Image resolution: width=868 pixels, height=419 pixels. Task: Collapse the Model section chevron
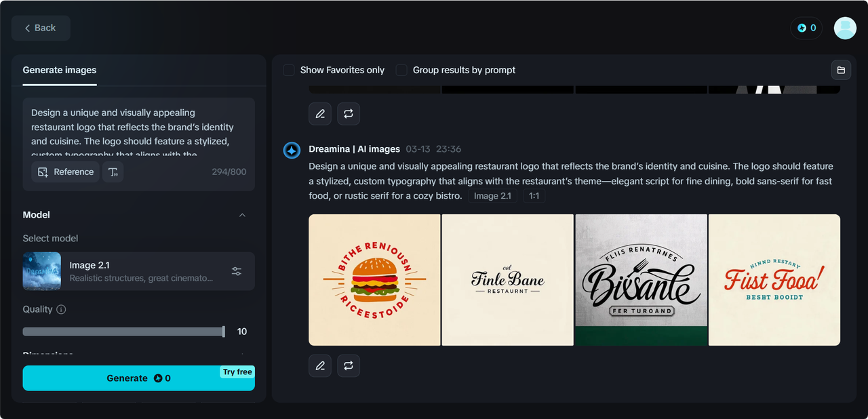click(243, 215)
